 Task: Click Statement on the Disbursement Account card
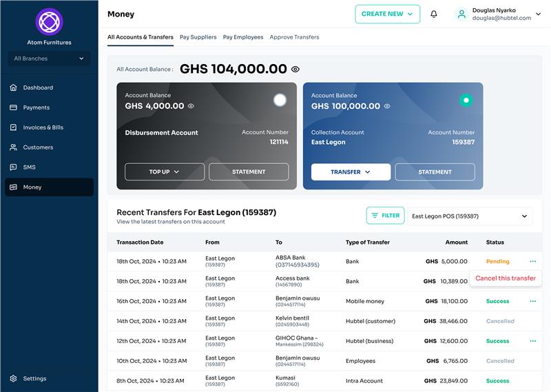click(x=249, y=172)
